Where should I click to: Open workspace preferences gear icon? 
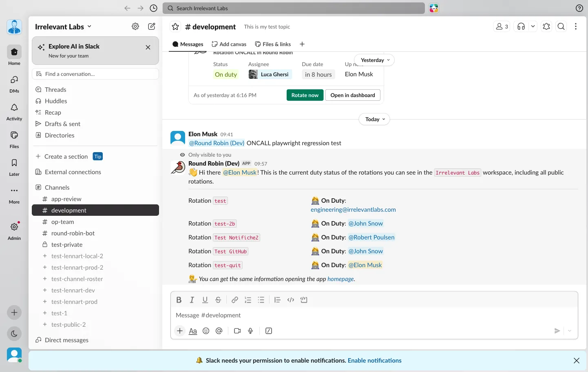pos(135,27)
